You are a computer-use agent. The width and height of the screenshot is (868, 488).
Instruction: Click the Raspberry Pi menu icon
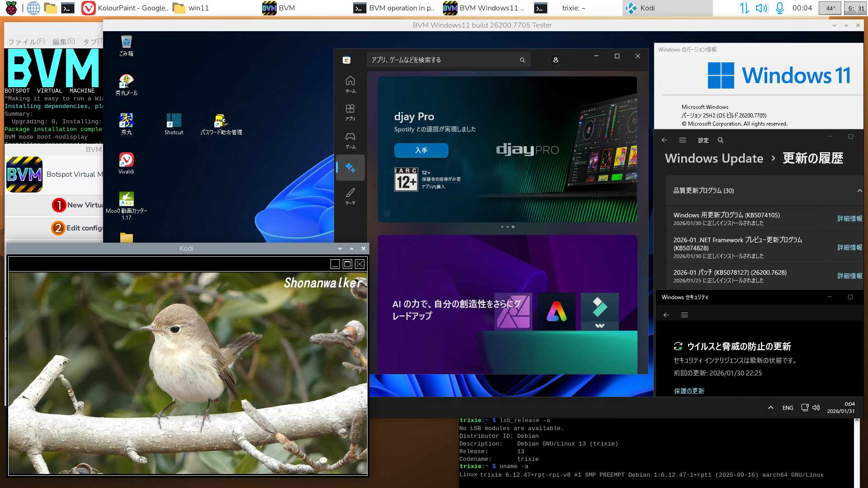[x=11, y=8]
